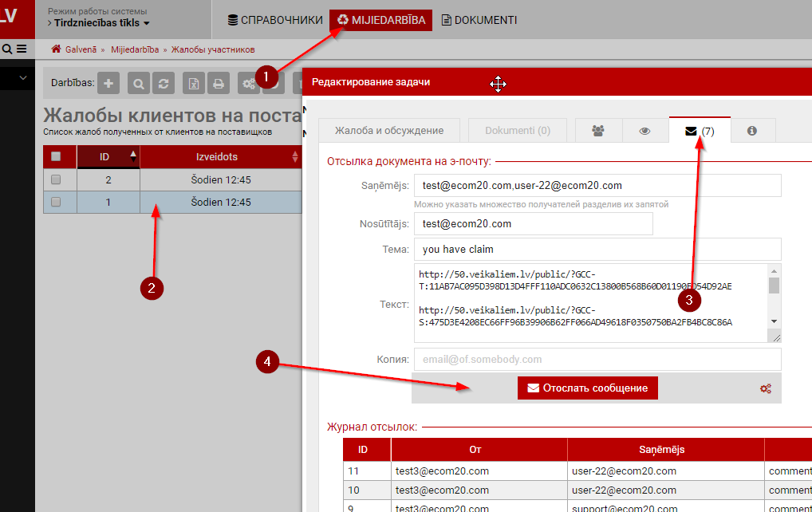Check the checkbox for row ID 1
The height and width of the screenshot is (512, 812).
pos(56,202)
